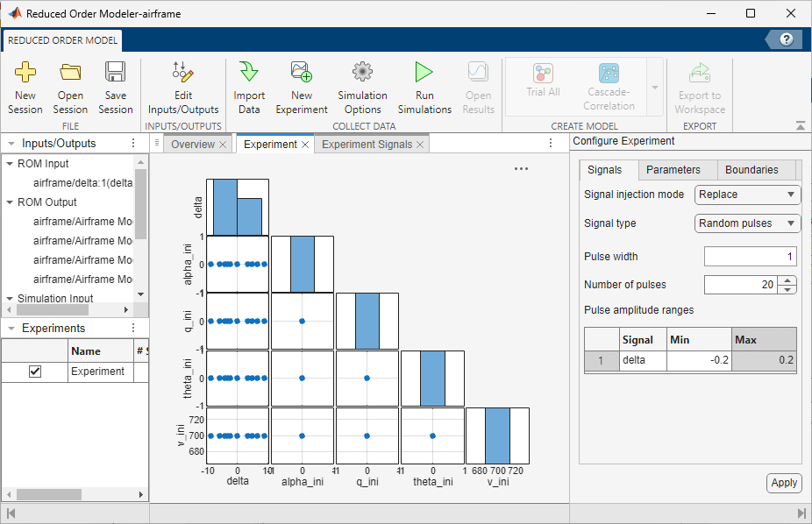This screenshot has height=524, width=812.
Task: Open the Parameters tab
Action: [676, 169]
